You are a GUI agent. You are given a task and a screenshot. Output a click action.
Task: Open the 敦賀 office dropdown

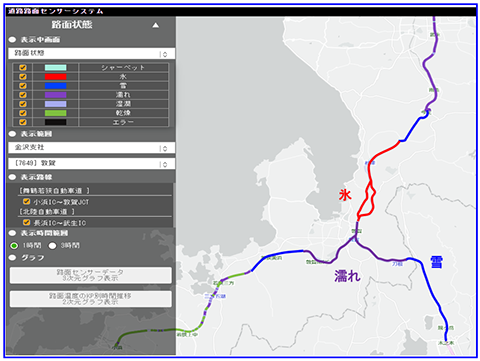92,163
